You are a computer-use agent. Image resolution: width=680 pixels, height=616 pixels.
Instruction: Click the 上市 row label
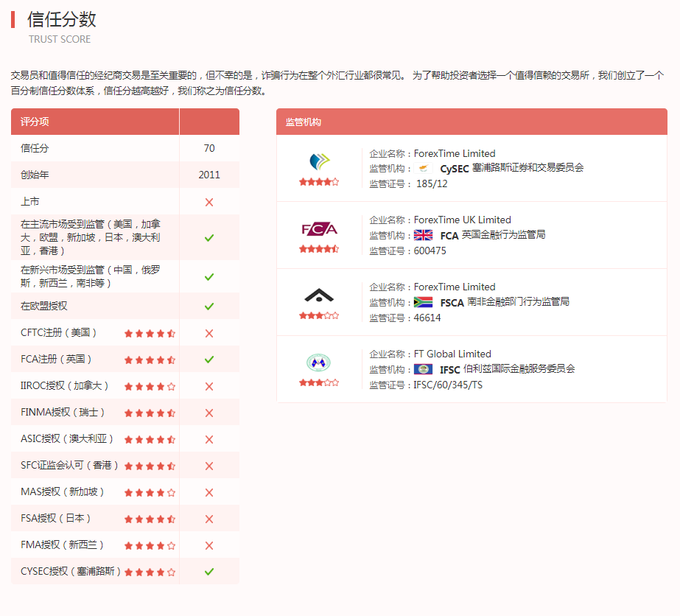tap(30, 201)
